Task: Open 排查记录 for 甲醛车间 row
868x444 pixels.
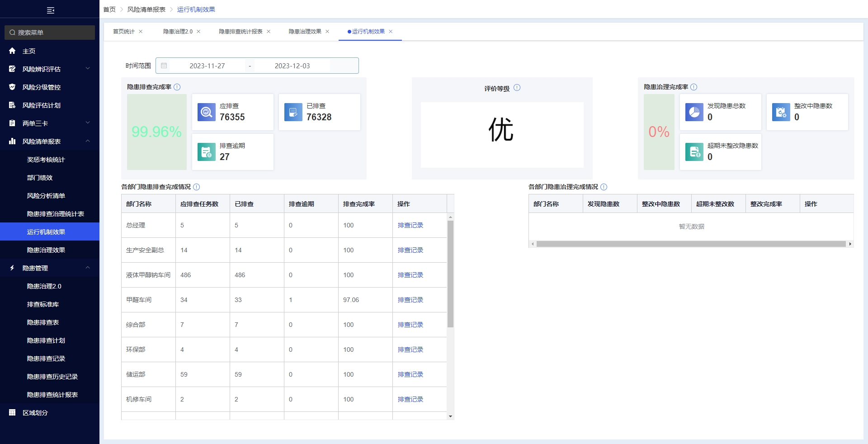Action: [410, 300]
